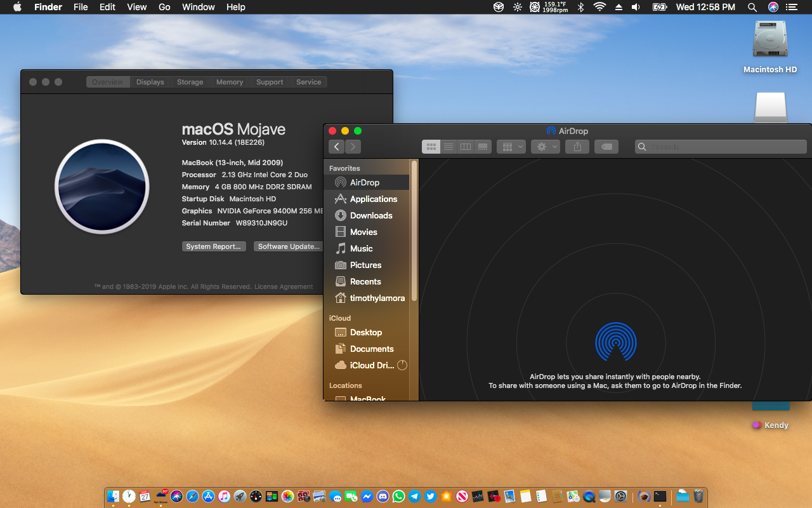The image size is (812, 508).
Task: Go forward in the AirDrop Finder window
Action: [x=353, y=147]
